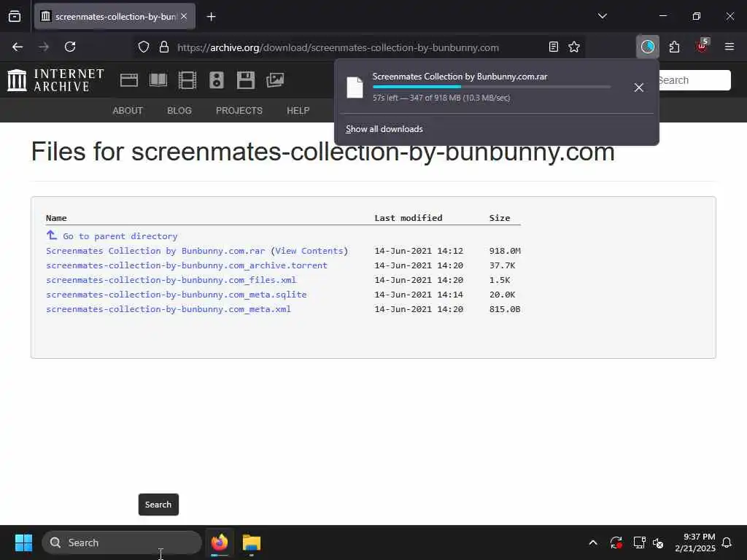Expand the list all tabs chevron
The image size is (747, 560).
(602, 16)
